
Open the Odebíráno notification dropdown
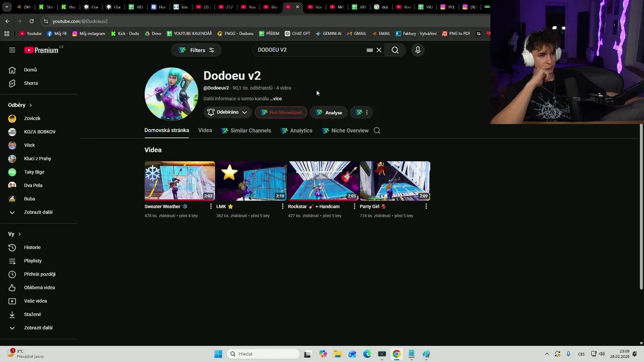click(x=227, y=112)
